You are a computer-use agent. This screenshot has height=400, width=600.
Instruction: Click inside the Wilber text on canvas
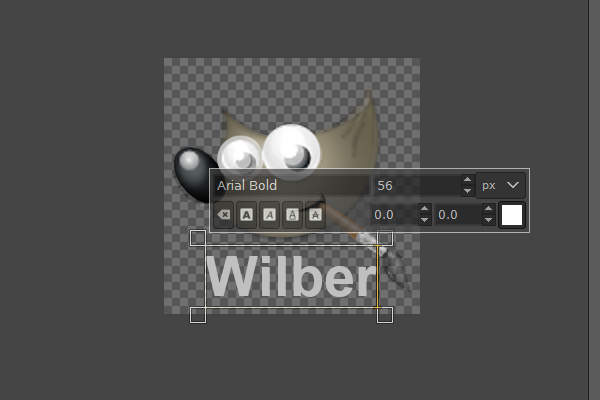[x=291, y=276]
